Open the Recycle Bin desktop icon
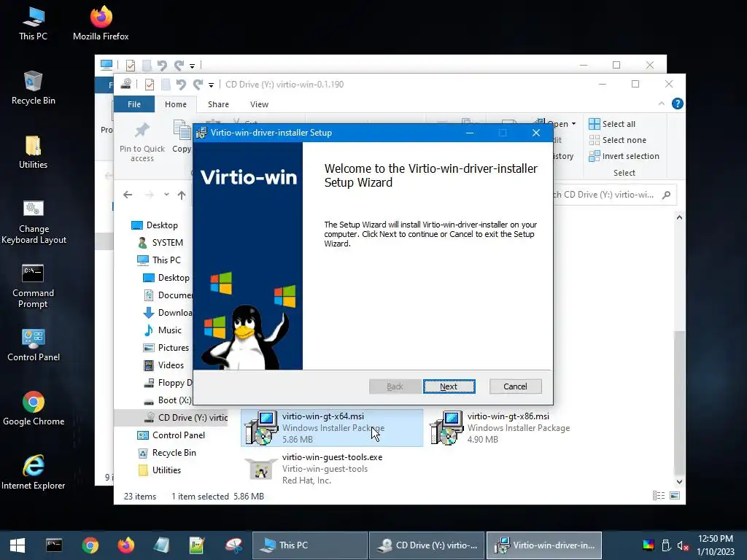The height and width of the screenshot is (560, 747). coord(33,88)
